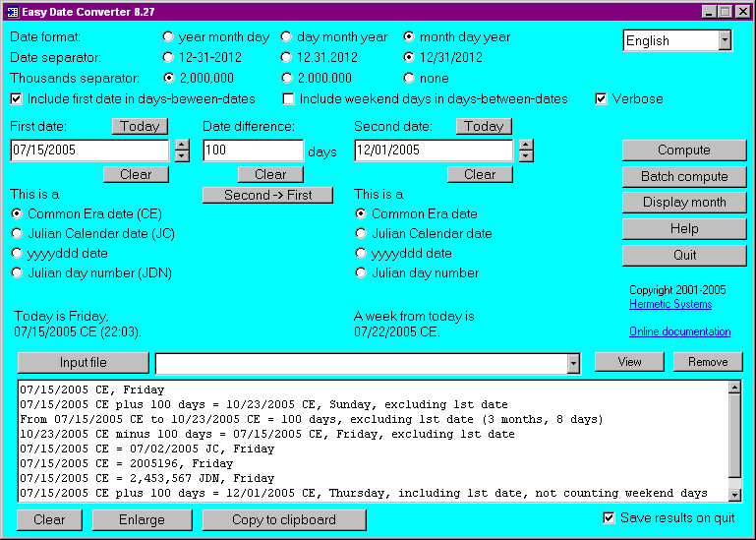Click result line '07/15/2005 CE = 2005196, Friday'
The height and width of the screenshot is (540, 756).
[126, 463]
